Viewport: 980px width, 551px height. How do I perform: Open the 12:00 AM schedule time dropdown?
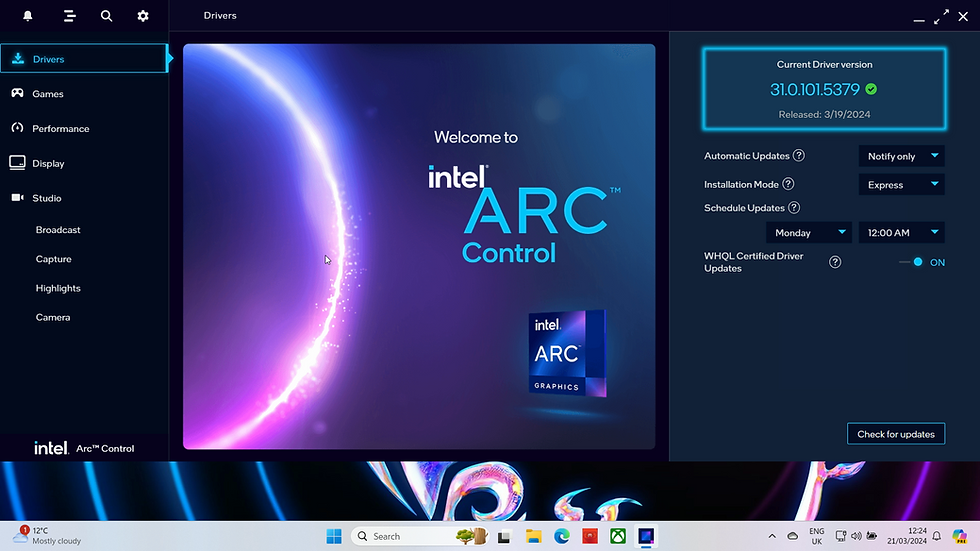pyautogui.click(x=901, y=232)
